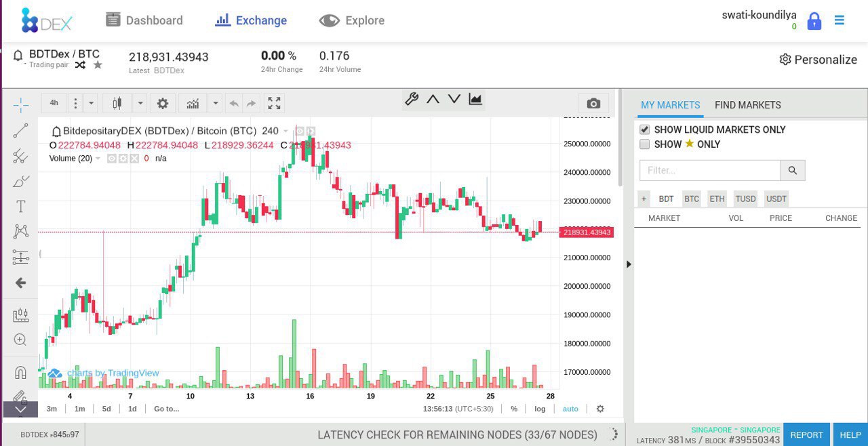This screenshot has height=446, width=868.
Task: Click the market search magnifier button
Action: 793,170
